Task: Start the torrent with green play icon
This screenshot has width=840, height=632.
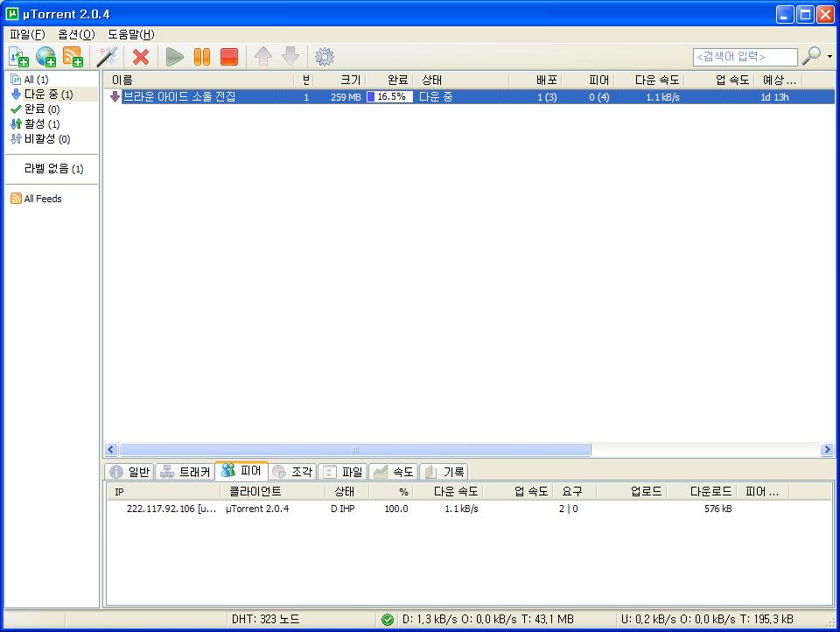Action: point(174,57)
